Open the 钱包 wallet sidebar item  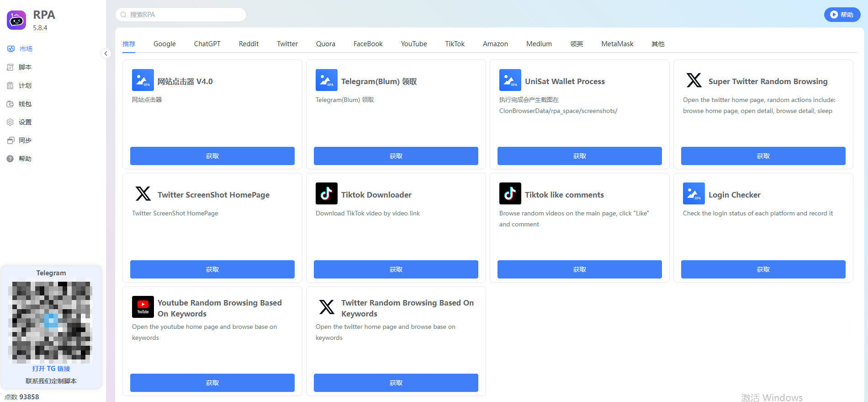pos(25,104)
